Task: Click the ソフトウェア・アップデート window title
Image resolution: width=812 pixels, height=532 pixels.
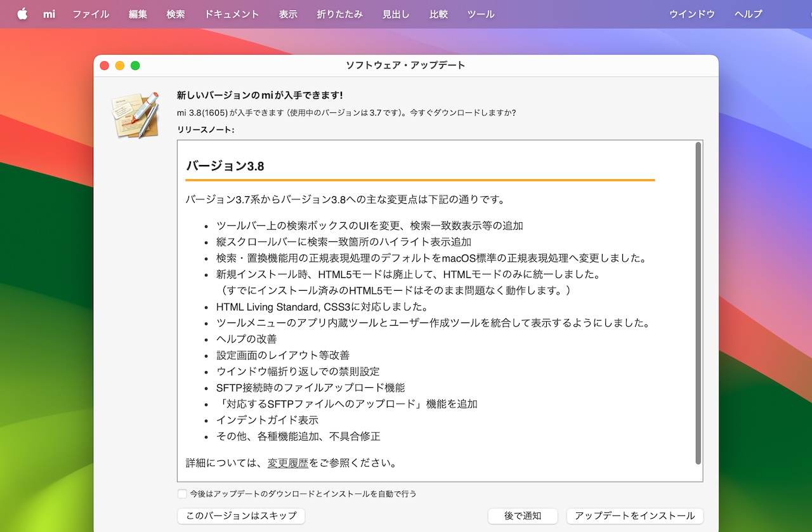Action: coord(405,65)
